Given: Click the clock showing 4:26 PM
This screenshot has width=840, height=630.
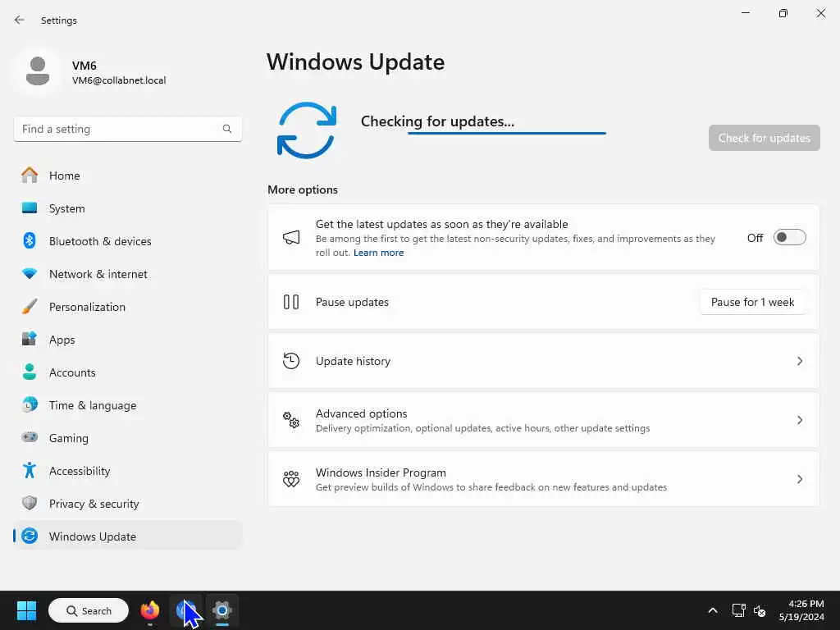Looking at the screenshot, I should coord(806,604).
